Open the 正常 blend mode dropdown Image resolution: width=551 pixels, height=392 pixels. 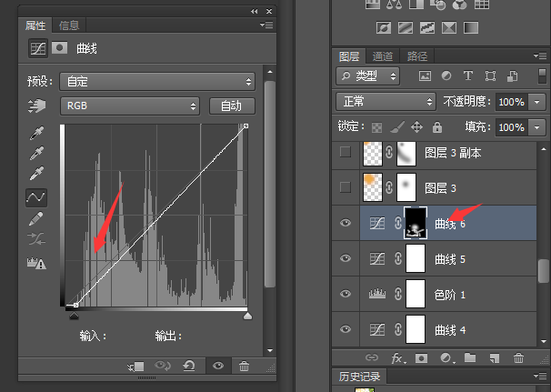coord(385,101)
